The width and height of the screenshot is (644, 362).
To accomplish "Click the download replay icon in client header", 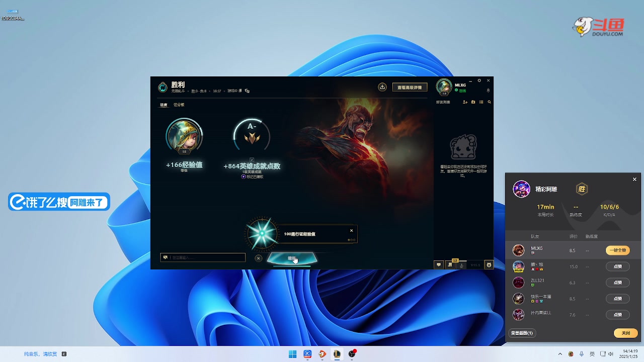I will [382, 87].
